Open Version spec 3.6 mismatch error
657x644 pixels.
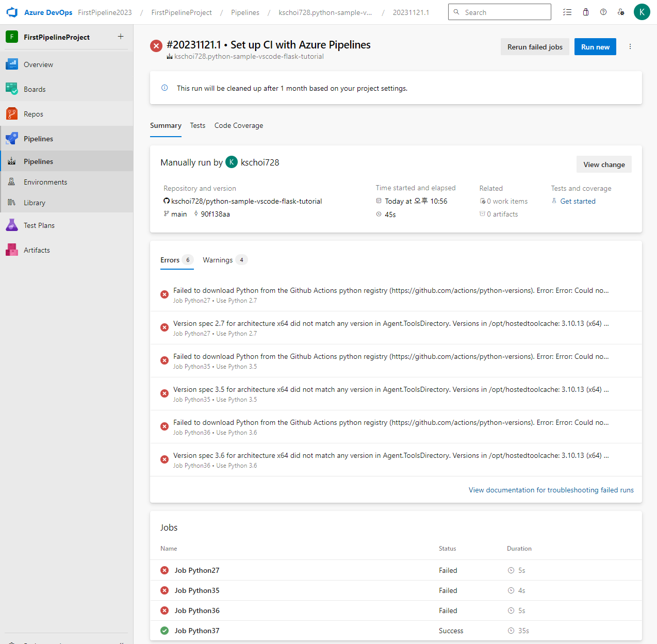pos(396,460)
